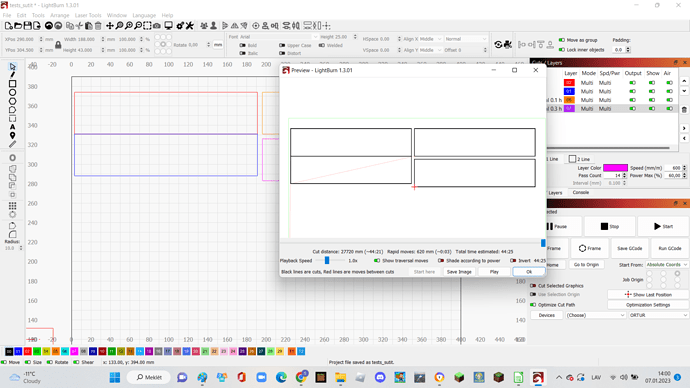This screenshot has height=388, width=690.
Task: Toggle Move as group switch
Action: (562, 40)
